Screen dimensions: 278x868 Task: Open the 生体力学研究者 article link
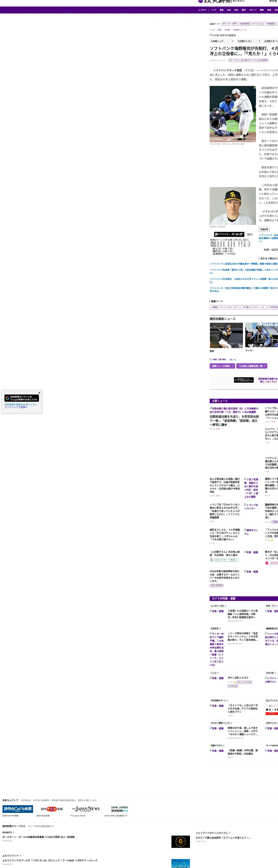244,289
